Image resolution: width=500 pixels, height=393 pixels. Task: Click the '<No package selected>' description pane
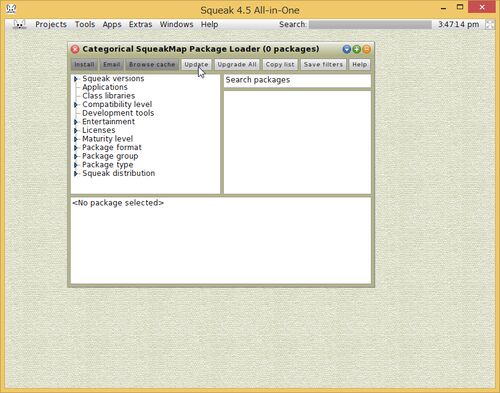[221, 240]
